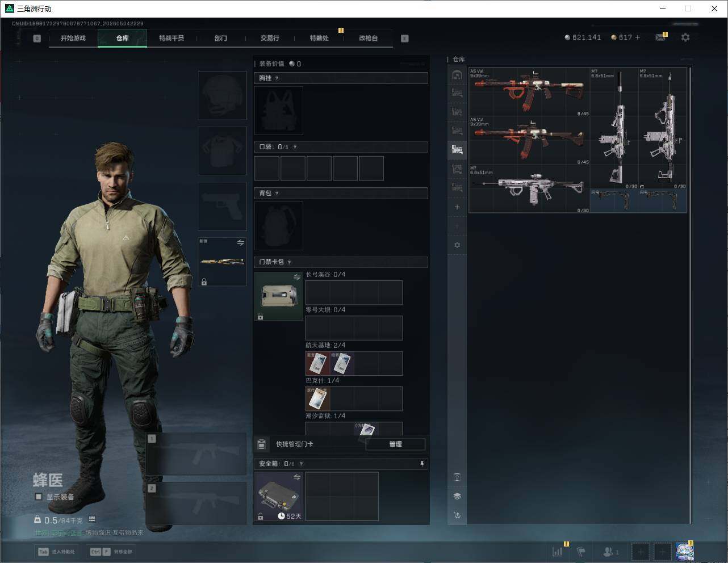This screenshot has width=728, height=563.
Task: Select second keycard under 航天基地
Action: (342, 363)
